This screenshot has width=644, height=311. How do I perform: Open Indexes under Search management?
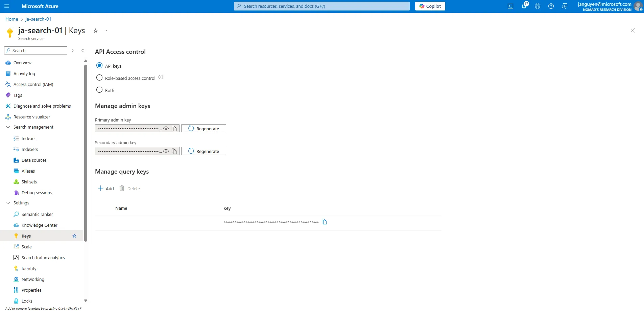coord(29,138)
